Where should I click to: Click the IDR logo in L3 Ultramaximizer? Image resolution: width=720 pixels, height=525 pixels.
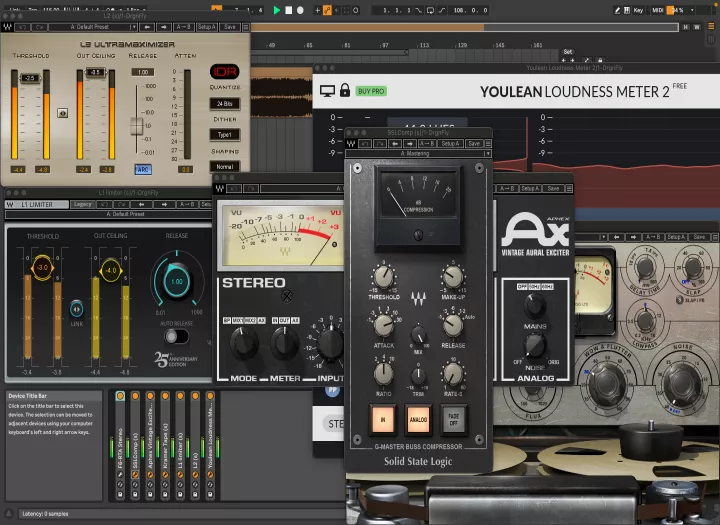(x=225, y=72)
